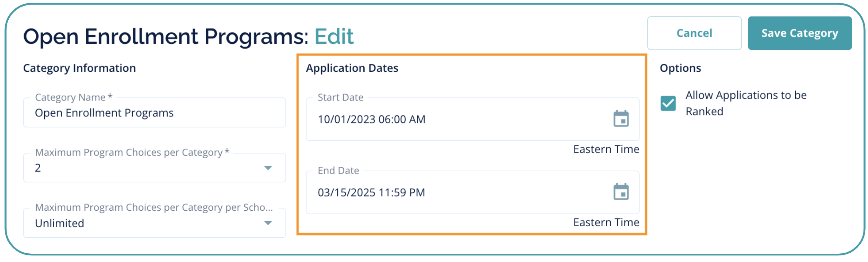Click the Application Dates section heading
Screen dimensions: 868x262
[x=352, y=68]
